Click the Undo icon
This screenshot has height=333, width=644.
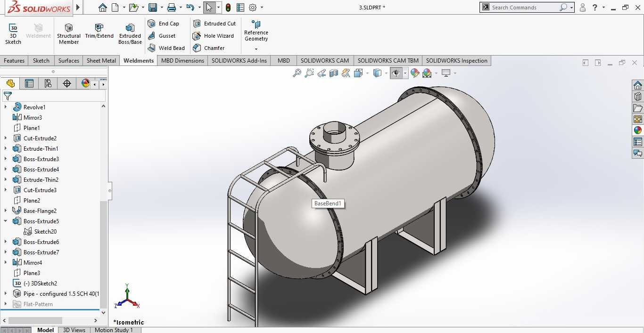pos(190,8)
